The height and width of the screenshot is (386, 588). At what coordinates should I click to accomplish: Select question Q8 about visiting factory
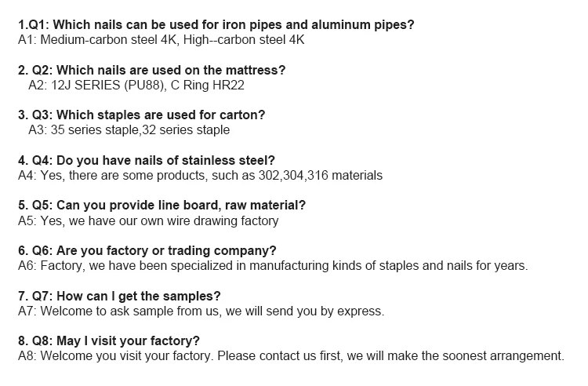(108, 341)
